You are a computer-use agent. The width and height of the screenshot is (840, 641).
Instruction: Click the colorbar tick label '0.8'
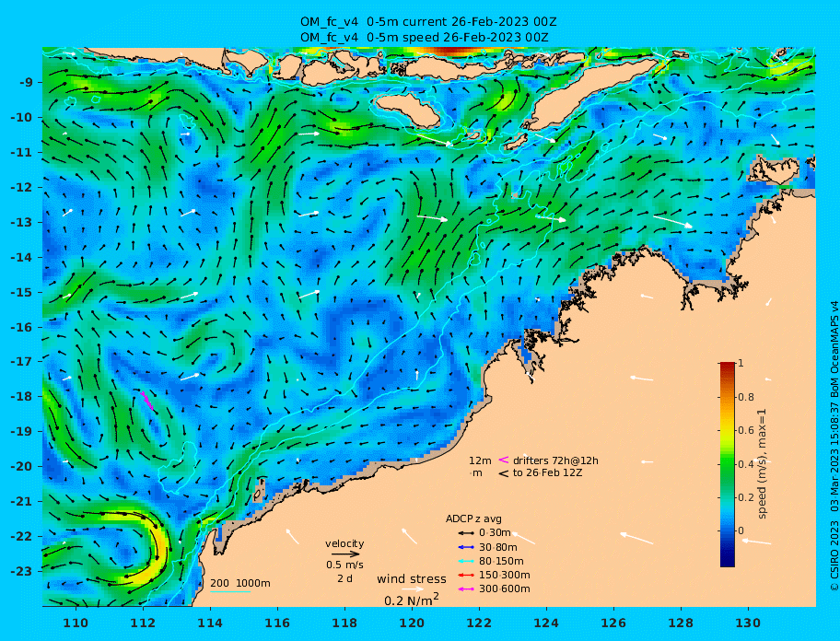coord(746,397)
